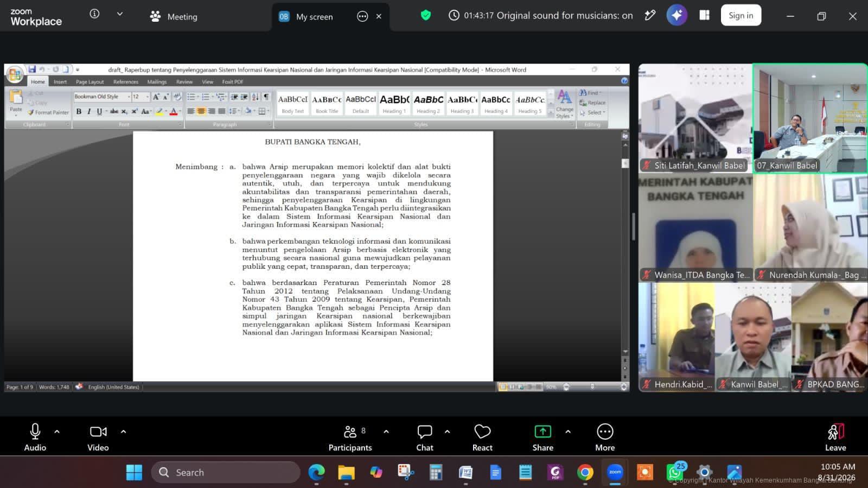868x488 pixels.
Task: Open Google Chrome from the taskbar
Action: (x=585, y=472)
